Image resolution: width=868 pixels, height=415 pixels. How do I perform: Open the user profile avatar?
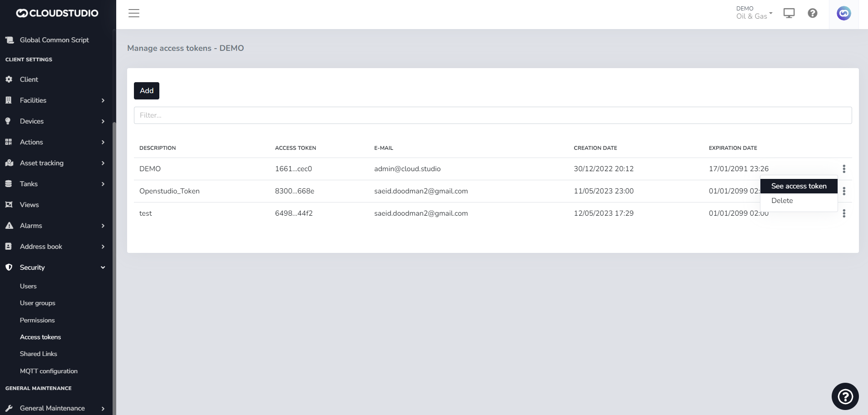pos(843,14)
